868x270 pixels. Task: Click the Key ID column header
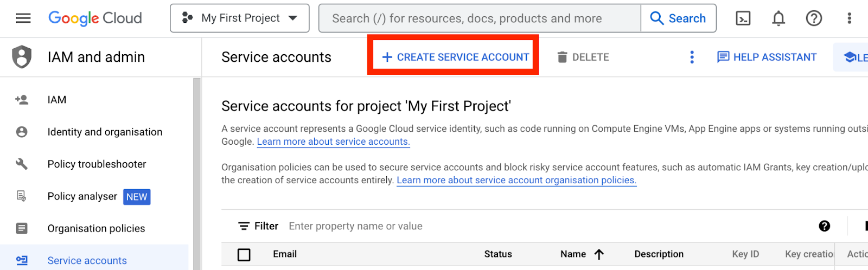pyautogui.click(x=745, y=254)
